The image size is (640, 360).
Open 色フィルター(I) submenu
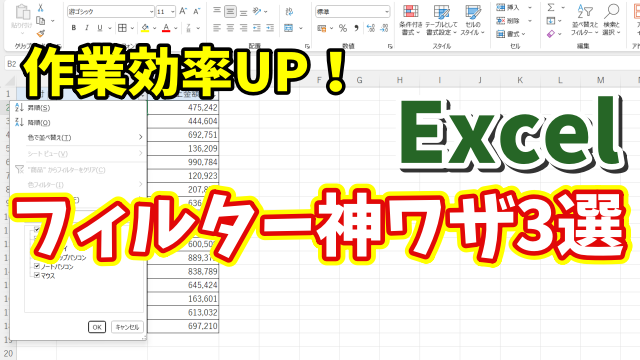click(78, 184)
